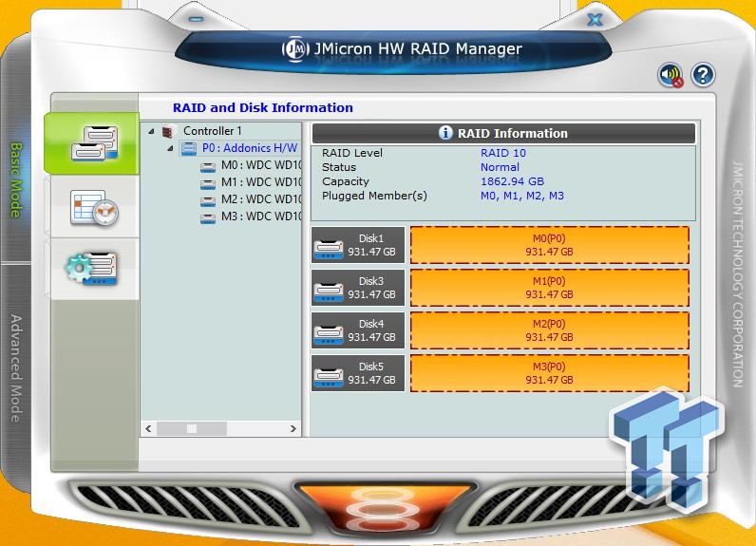The image size is (756, 546).
Task: Open the settings gear sidebar icon
Action: click(x=92, y=269)
